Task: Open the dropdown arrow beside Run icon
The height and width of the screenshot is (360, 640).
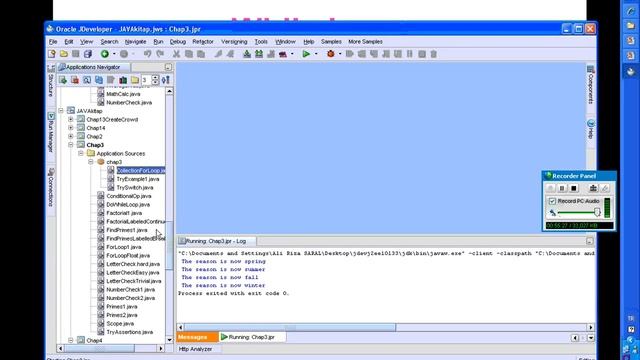Action: tap(316, 54)
